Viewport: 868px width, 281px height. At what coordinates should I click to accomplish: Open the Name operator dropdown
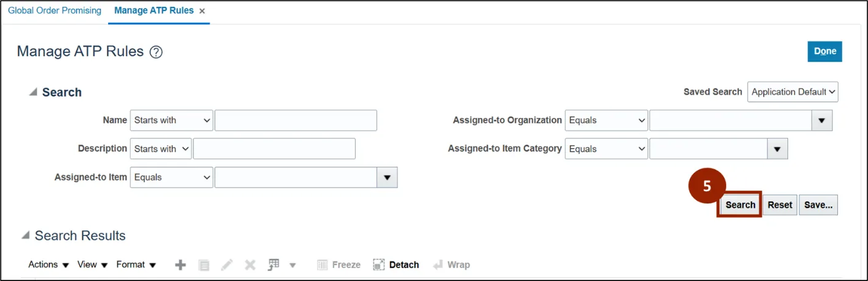(171, 121)
